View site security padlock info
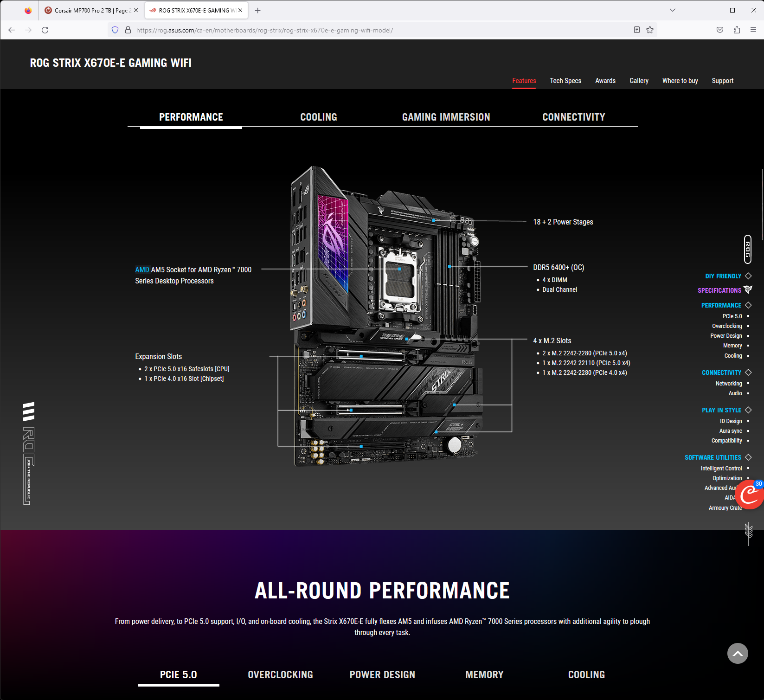764x700 pixels. point(128,30)
